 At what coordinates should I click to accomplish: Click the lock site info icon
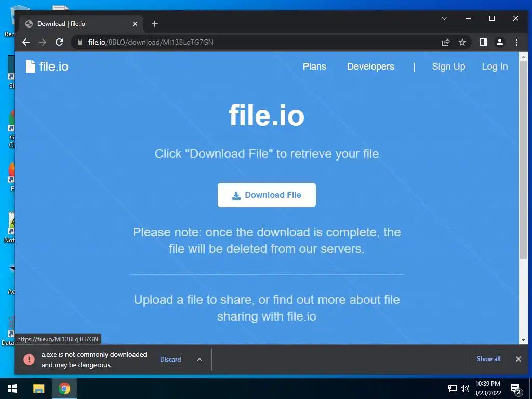[x=80, y=42]
